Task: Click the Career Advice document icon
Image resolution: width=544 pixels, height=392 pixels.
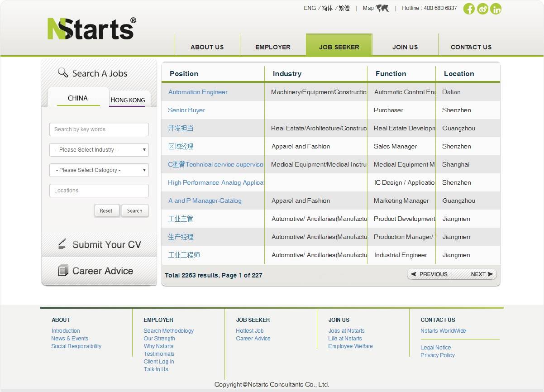Action: pos(63,271)
